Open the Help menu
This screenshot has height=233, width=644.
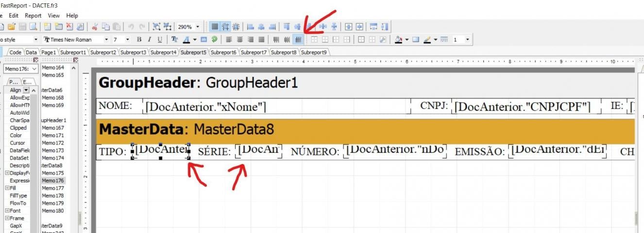click(x=72, y=16)
